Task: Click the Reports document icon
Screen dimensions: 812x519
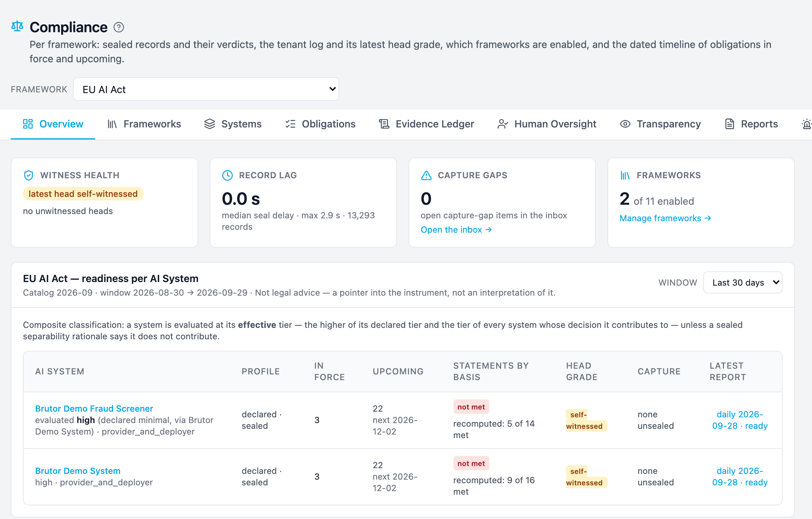Action: point(730,124)
